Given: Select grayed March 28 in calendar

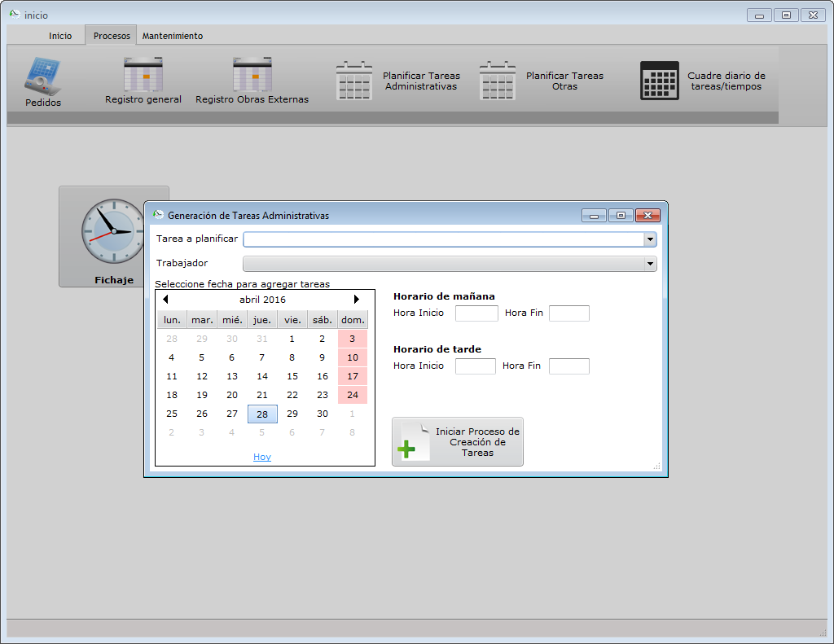Looking at the screenshot, I should (x=172, y=339).
